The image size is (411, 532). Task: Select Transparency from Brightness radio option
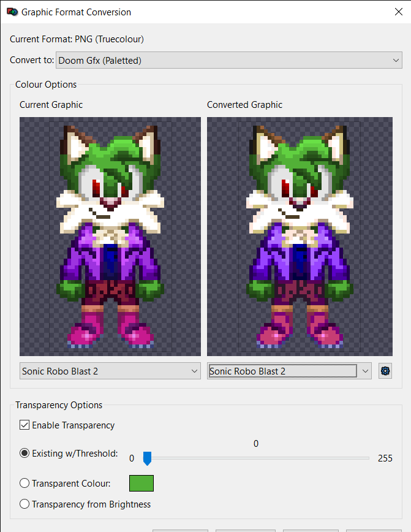25,504
